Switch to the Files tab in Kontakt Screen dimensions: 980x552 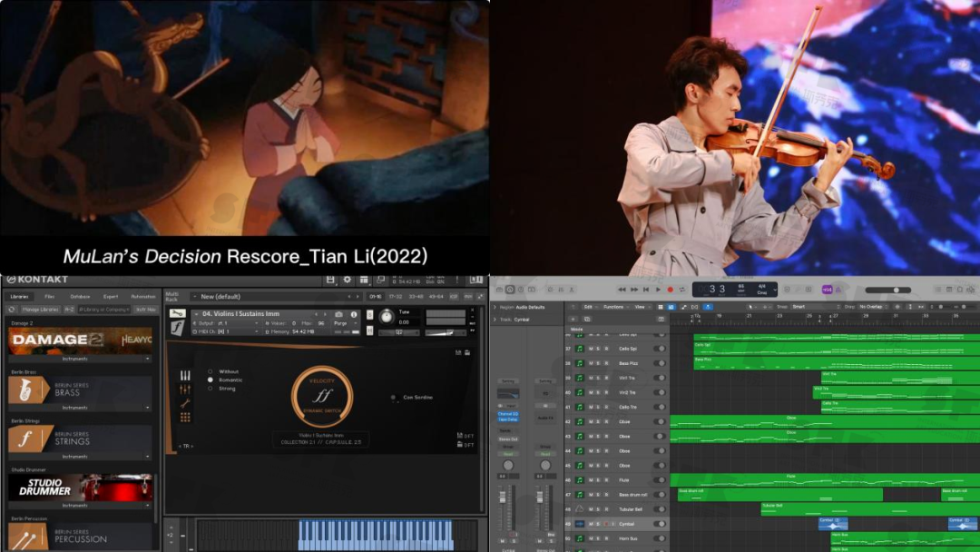click(x=49, y=296)
